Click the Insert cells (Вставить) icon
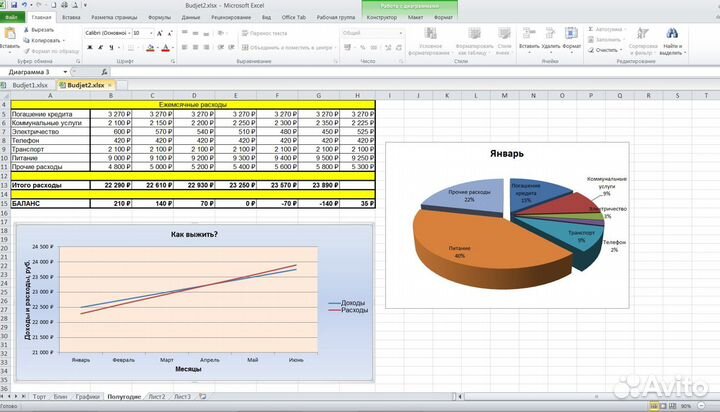This screenshot has height=412, width=720. tap(529, 34)
